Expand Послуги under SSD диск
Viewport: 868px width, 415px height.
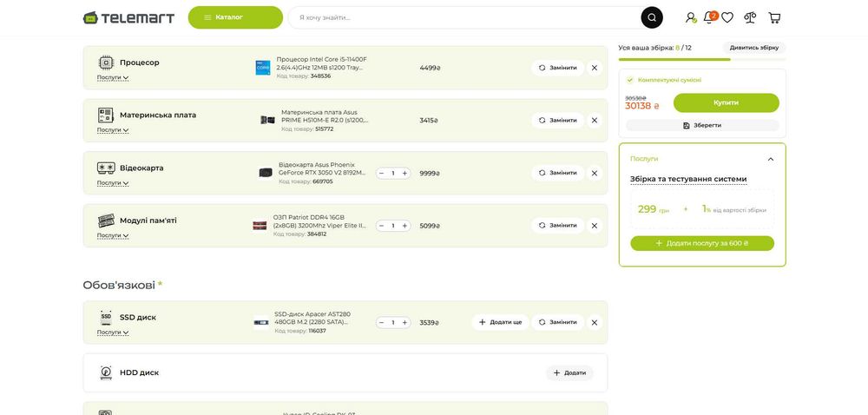[x=113, y=332]
